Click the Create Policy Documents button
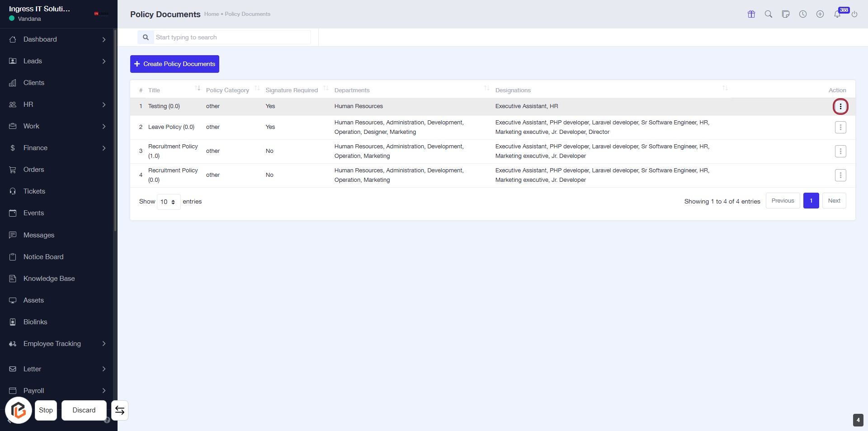Screen dimensions: 868x431 pos(175,64)
